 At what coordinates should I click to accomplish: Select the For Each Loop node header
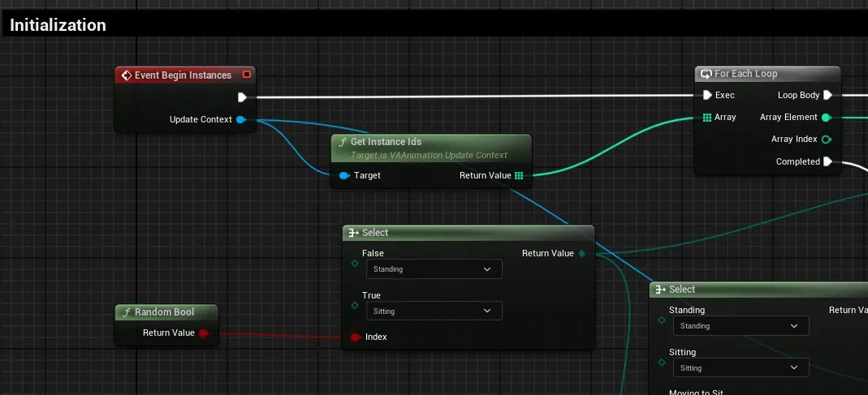(x=745, y=74)
